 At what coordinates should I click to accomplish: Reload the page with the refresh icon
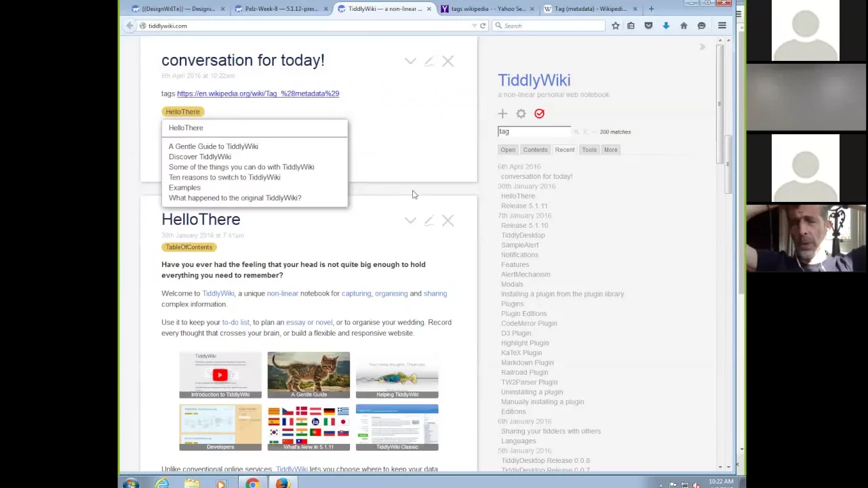pos(483,26)
